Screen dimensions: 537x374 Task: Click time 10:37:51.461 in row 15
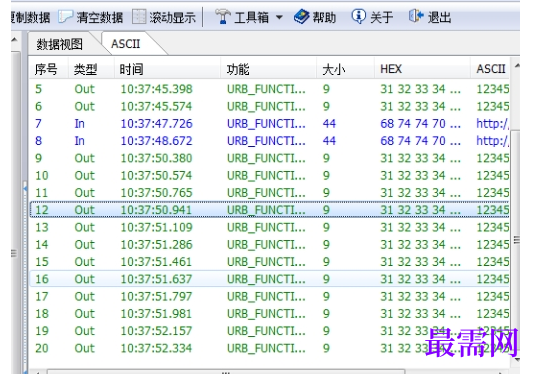[x=156, y=262]
